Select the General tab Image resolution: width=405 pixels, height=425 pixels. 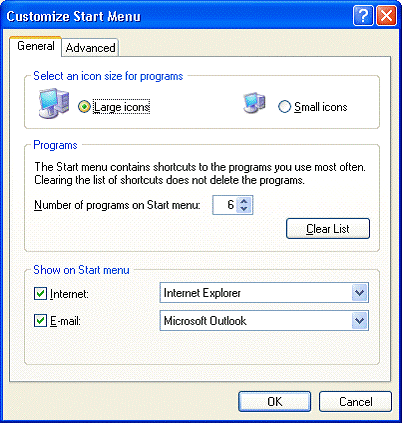36,46
